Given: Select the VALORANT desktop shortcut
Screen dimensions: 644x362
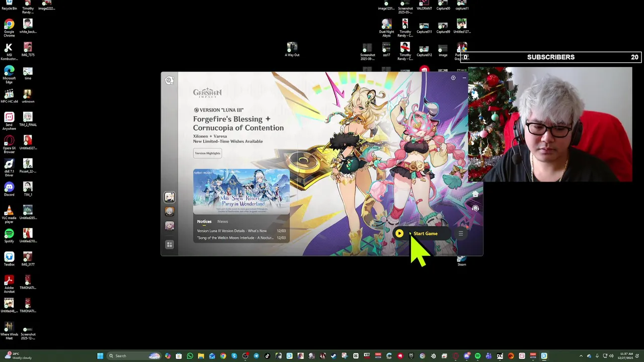Looking at the screenshot, I should click(x=424, y=6).
